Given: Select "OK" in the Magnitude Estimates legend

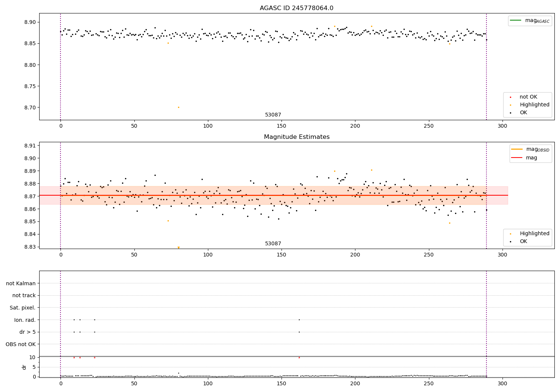Looking at the screenshot, I should point(523,242).
